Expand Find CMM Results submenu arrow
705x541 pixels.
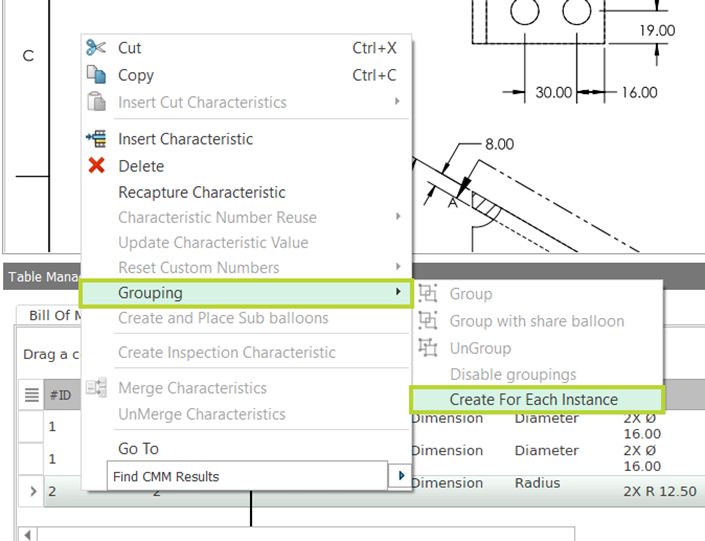tap(402, 475)
